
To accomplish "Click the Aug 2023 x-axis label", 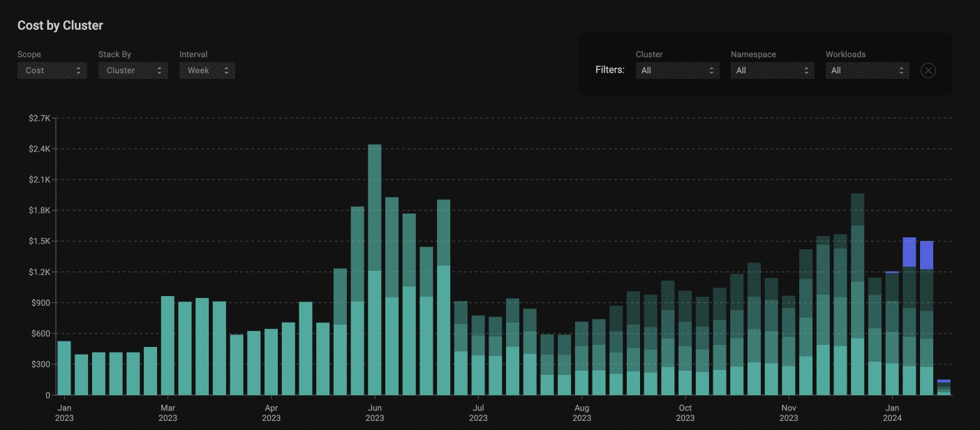I will click(581, 413).
